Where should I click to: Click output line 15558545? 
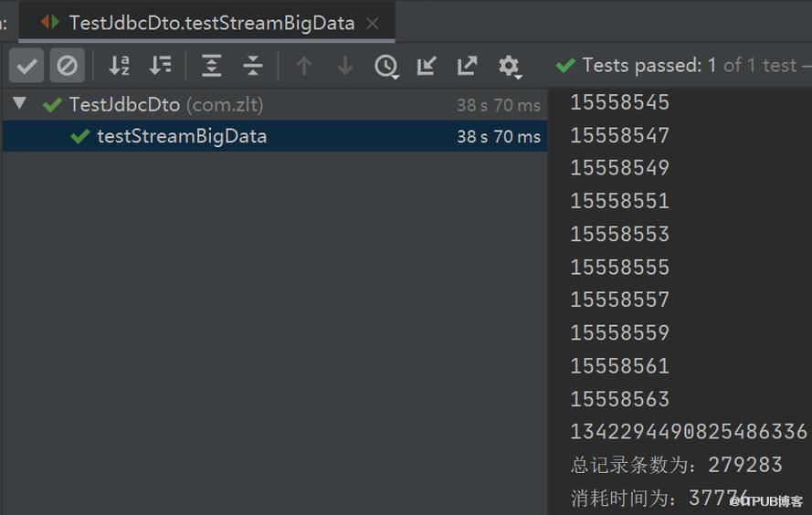620,102
